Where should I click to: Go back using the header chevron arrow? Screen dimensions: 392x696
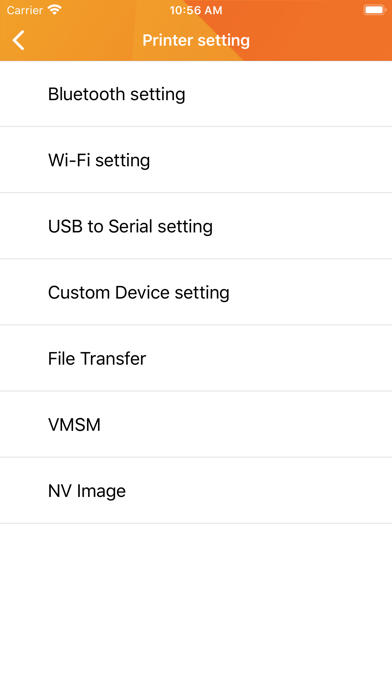click(19, 40)
